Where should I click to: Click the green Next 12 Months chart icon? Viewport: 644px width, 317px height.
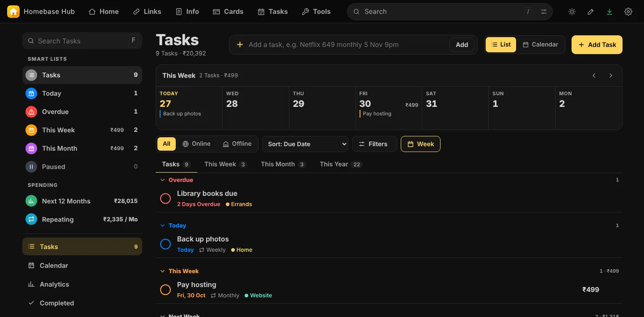[31, 201]
